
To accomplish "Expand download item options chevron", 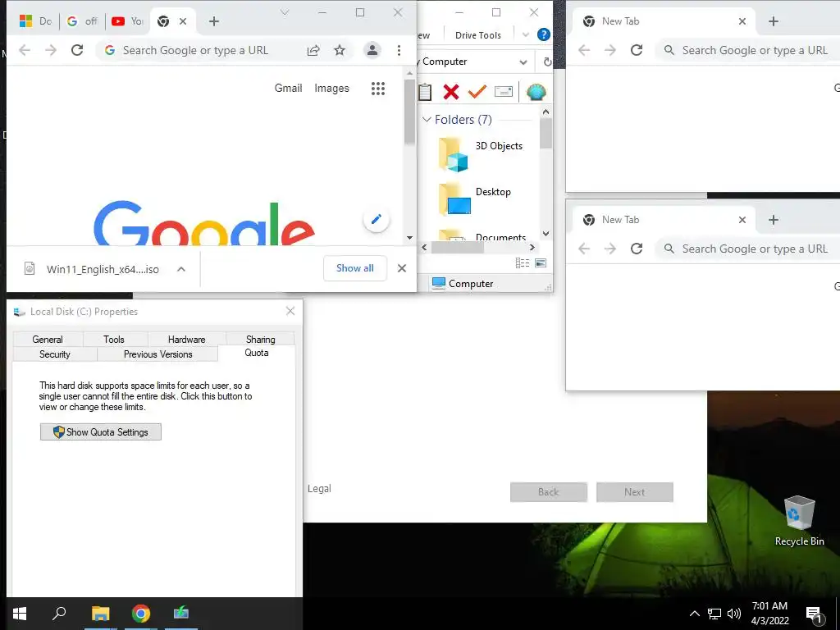I will pos(181,269).
